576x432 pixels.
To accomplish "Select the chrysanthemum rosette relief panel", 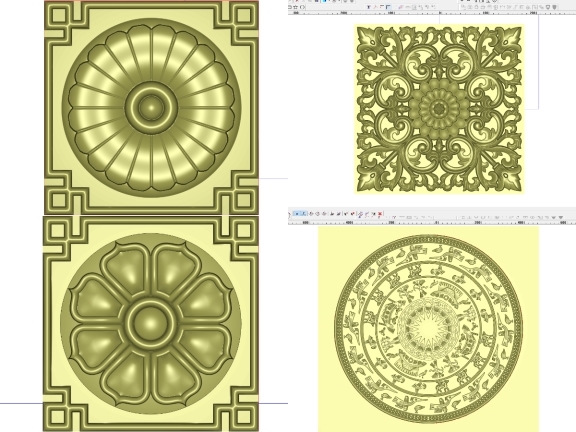I will coord(151,108).
